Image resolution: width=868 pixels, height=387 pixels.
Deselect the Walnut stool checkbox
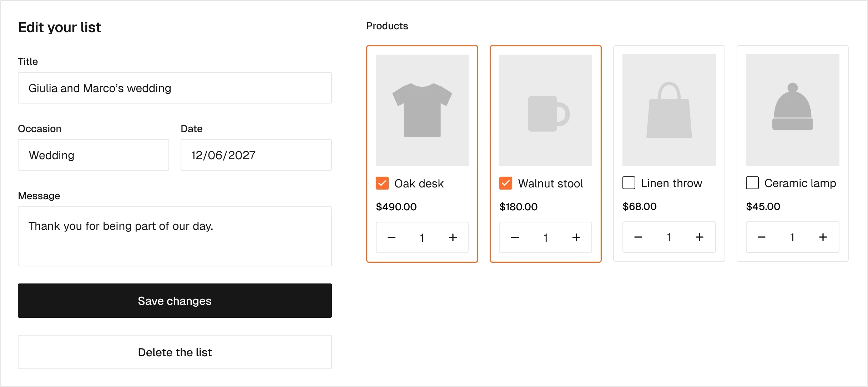[506, 183]
